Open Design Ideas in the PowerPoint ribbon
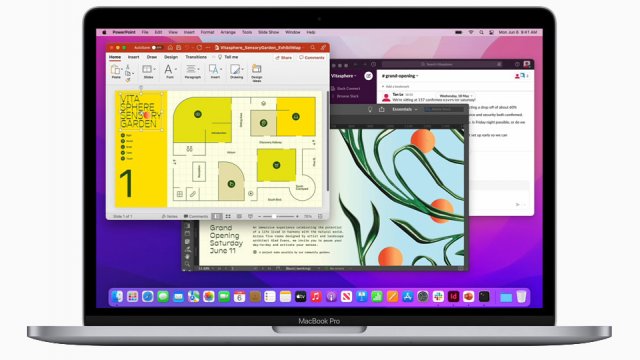 coord(257,73)
